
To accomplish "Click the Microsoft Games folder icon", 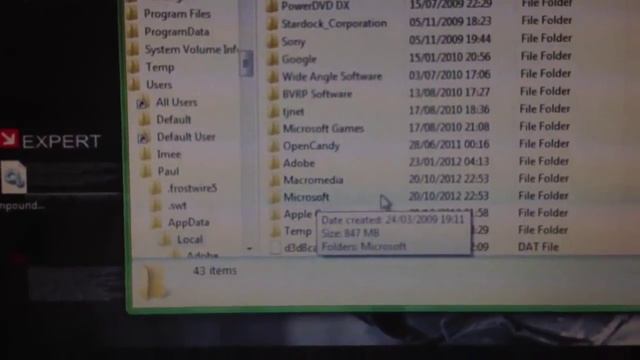I will coord(274,129).
